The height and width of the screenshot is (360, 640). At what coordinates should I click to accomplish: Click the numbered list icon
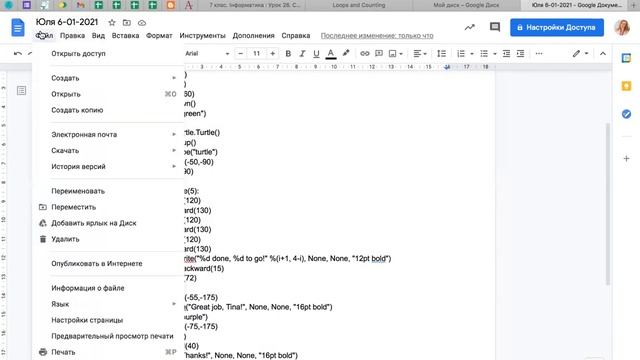click(x=461, y=53)
